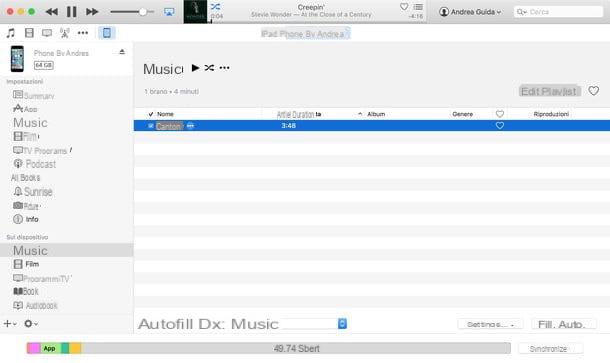Open the Photos settings entry

coord(26,205)
